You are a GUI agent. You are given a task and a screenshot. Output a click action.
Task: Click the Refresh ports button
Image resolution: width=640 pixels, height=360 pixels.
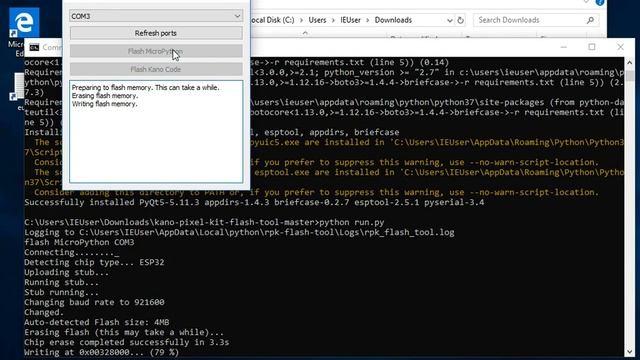pos(156,33)
